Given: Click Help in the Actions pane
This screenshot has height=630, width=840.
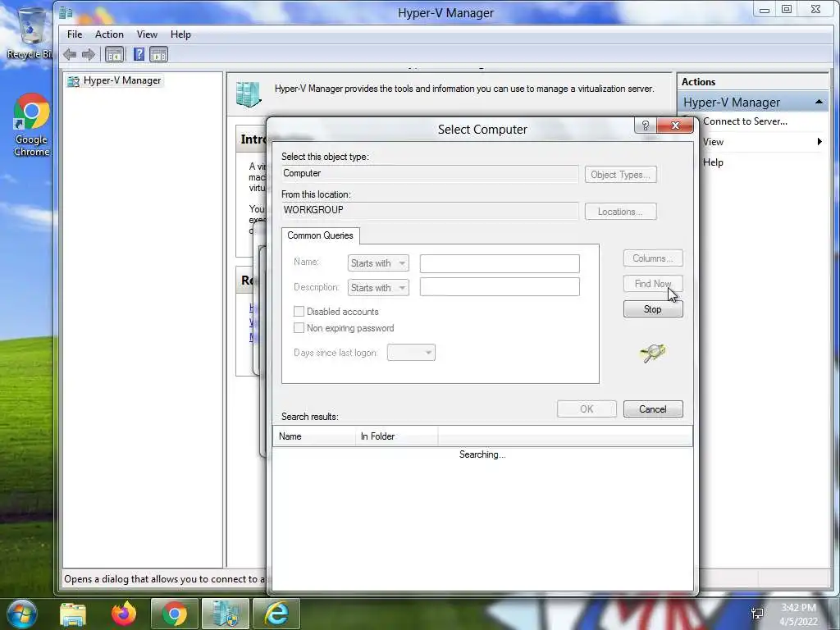Looking at the screenshot, I should [x=713, y=162].
